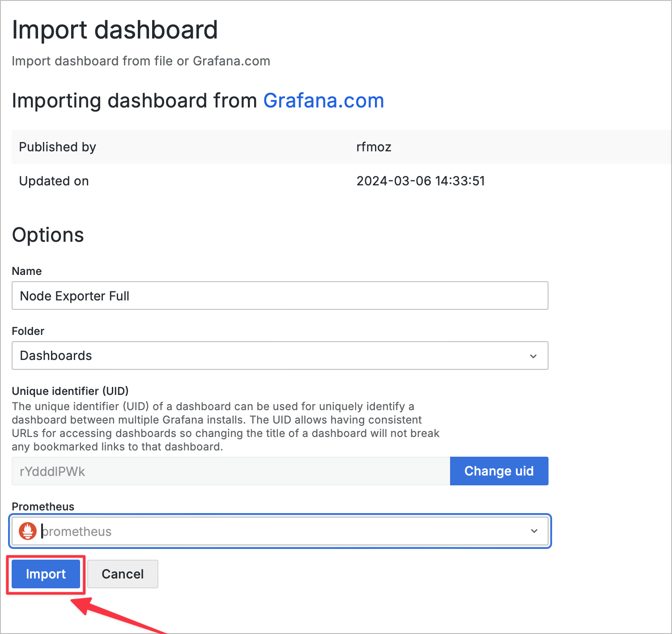Click the 'Options' section heading
Image resolution: width=672 pixels, height=634 pixels.
coord(48,235)
